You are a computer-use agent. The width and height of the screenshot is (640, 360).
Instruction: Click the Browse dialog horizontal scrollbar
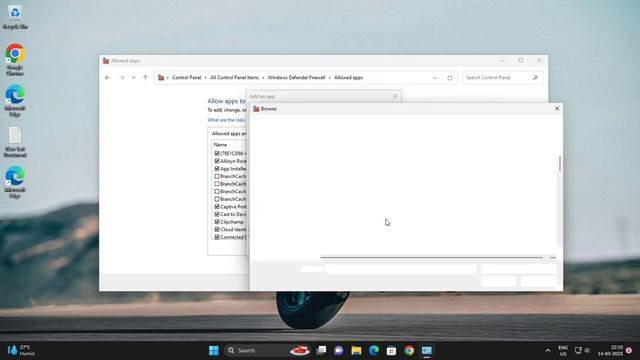(x=431, y=258)
